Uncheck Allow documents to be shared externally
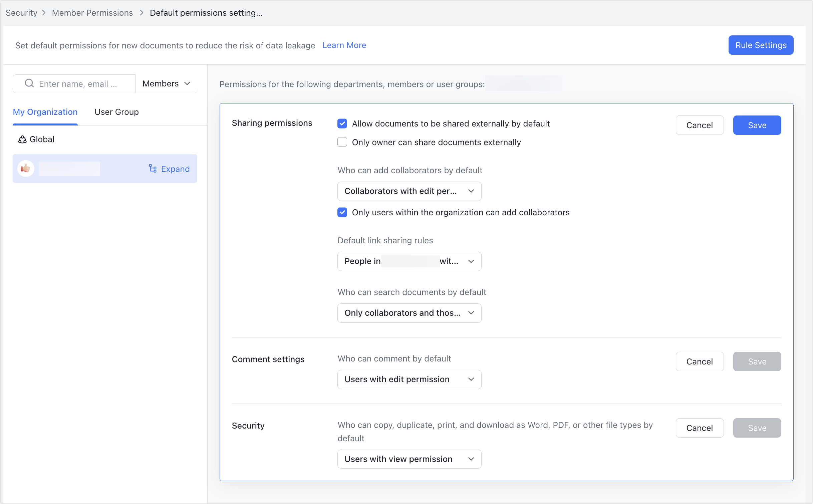Image resolution: width=813 pixels, height=504 pixels. (x=342, y=123)
